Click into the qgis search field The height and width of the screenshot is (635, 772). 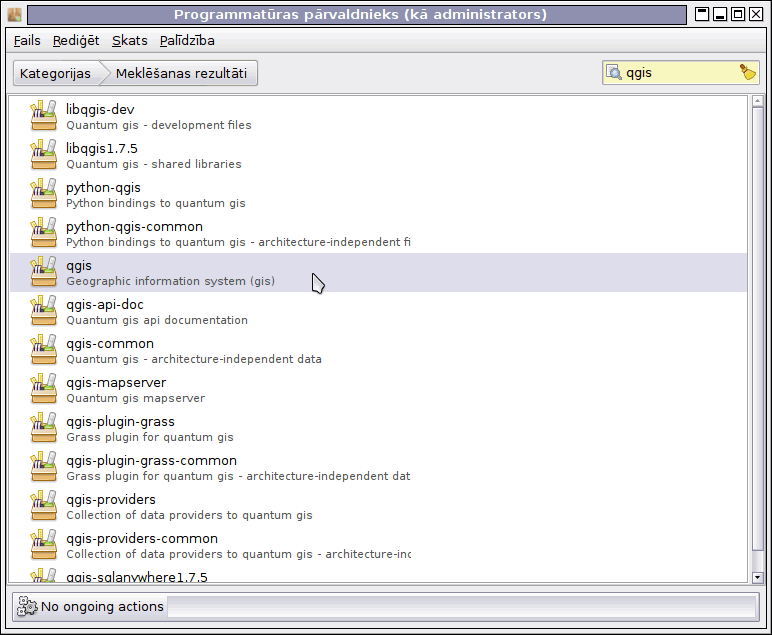pos(680,73)
